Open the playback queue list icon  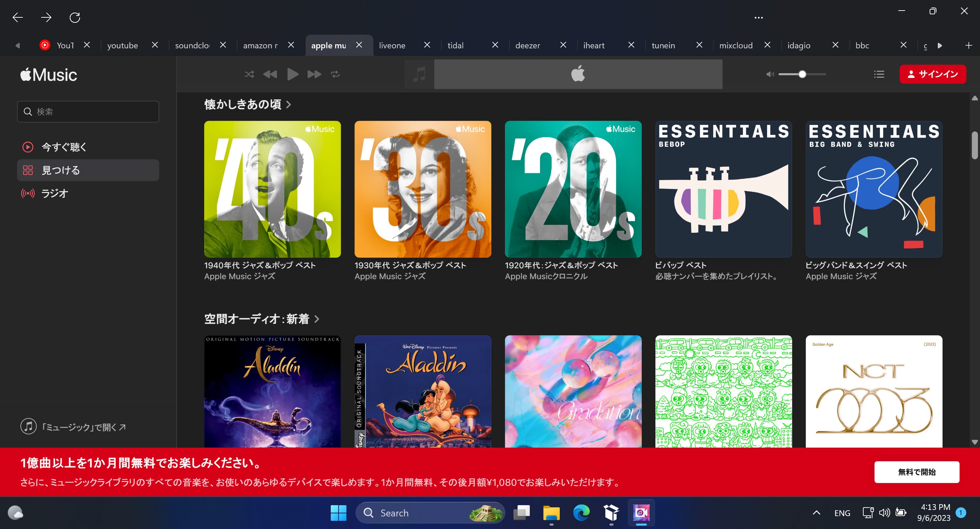(879, 74)
